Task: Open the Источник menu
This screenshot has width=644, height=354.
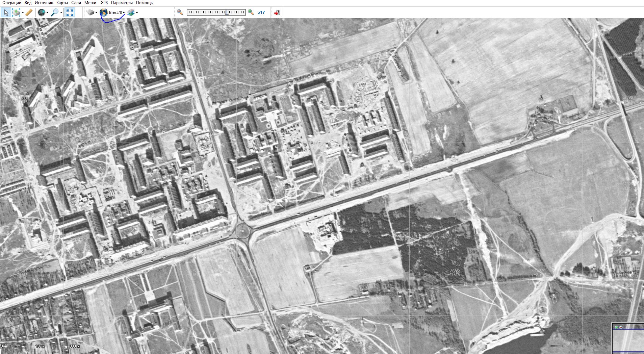Action: (x=44, y=3)
